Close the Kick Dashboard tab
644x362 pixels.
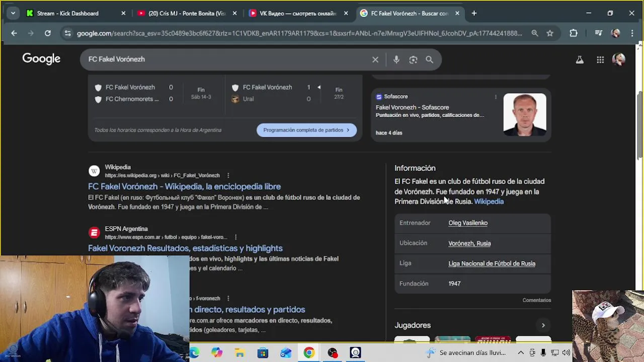[x=123, y=14]
